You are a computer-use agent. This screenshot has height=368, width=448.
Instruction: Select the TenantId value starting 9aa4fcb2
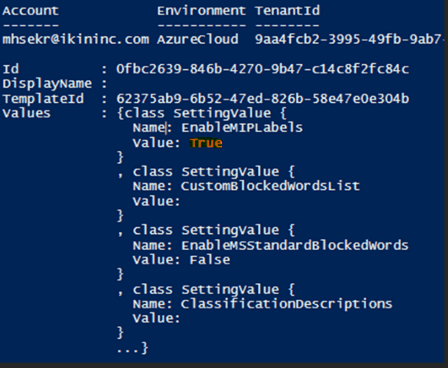pyautogui.click(x=349, y=39)
